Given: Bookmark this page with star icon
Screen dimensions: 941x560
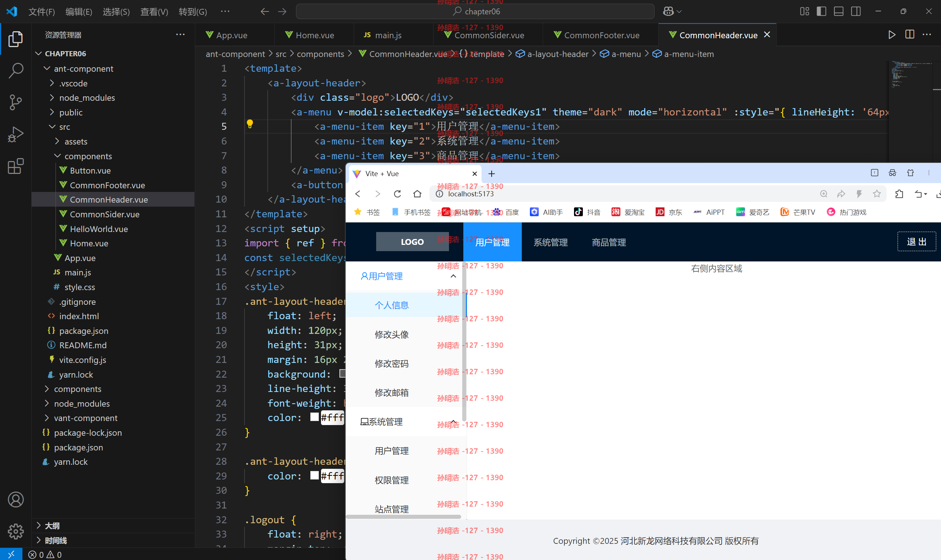Looking at the screenshot, I should click(877, 194).
